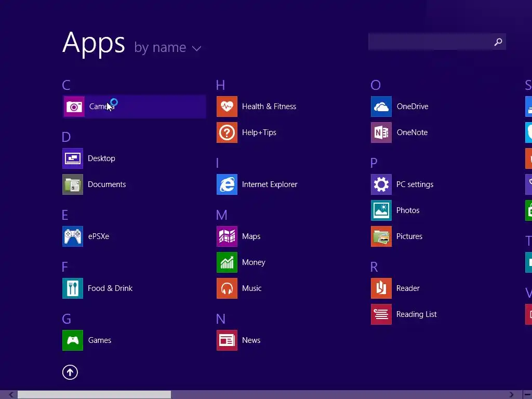Click the scrollbar left arrow
This screenshot has height=399, width=532.
click(x=11, y=395)
